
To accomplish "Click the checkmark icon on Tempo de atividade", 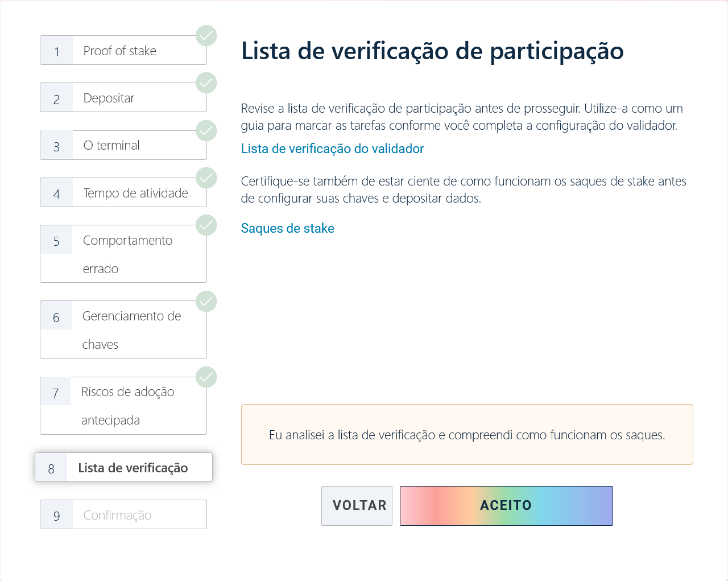I will point(206,178).
